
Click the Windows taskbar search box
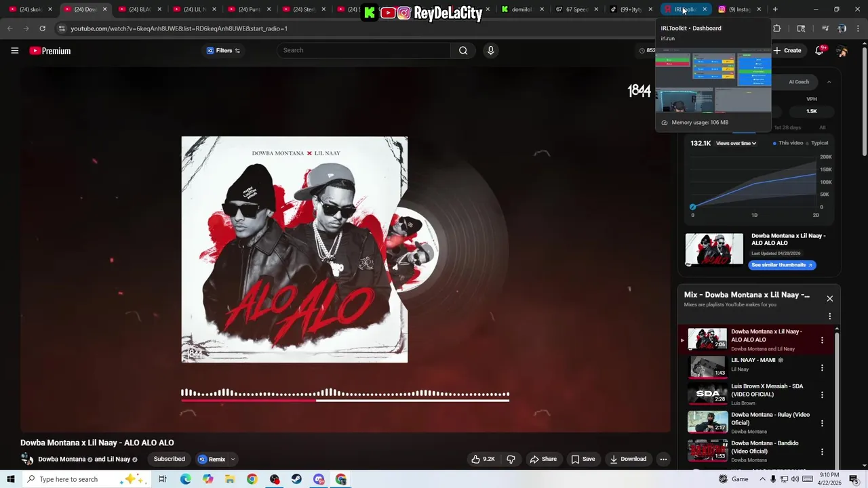pyautogui.click(x=88, y=479)
